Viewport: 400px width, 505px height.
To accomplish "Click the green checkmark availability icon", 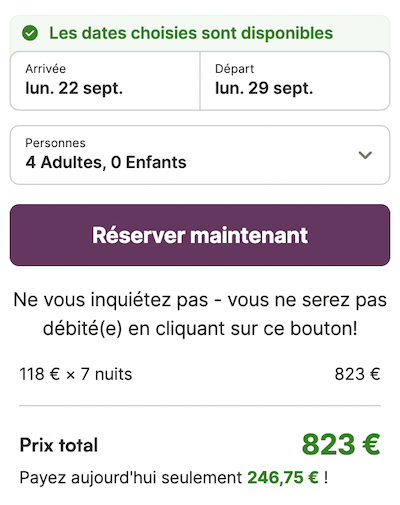I will tap(30, 33).
